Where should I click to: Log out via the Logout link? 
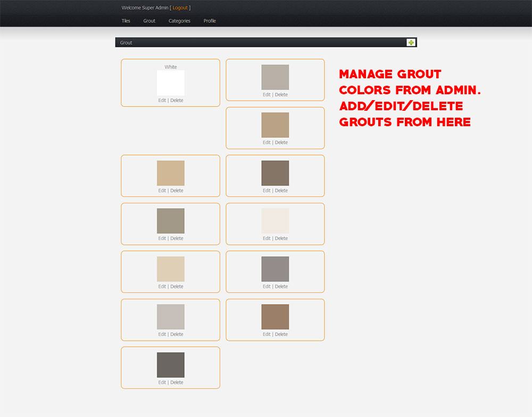click(180, 8)
